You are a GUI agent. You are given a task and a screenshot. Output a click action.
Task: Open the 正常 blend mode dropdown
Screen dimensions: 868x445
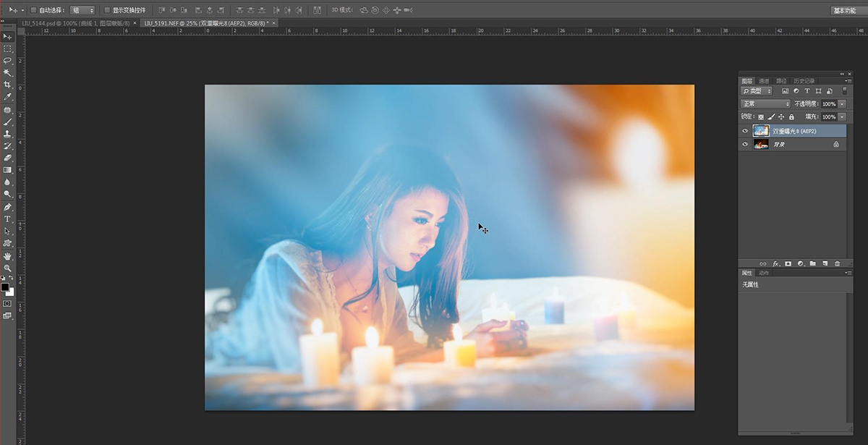point(765,104)
